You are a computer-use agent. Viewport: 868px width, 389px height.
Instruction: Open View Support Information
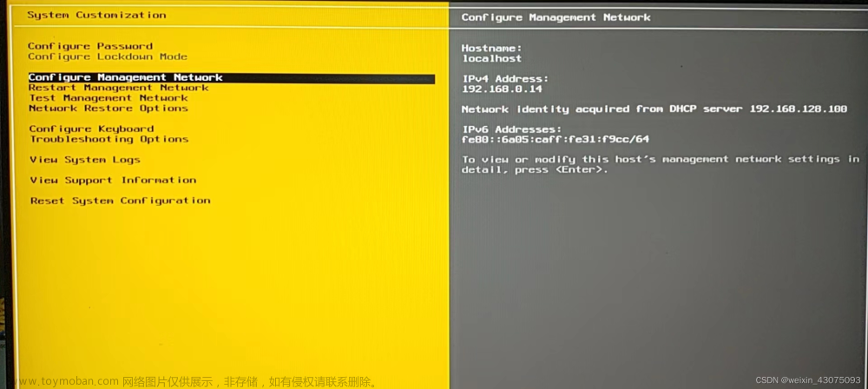(x=113, y=180)
